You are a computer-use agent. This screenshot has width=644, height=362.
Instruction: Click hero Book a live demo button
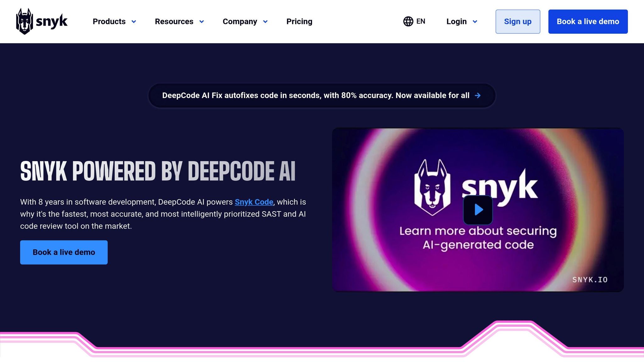(64, 252)
